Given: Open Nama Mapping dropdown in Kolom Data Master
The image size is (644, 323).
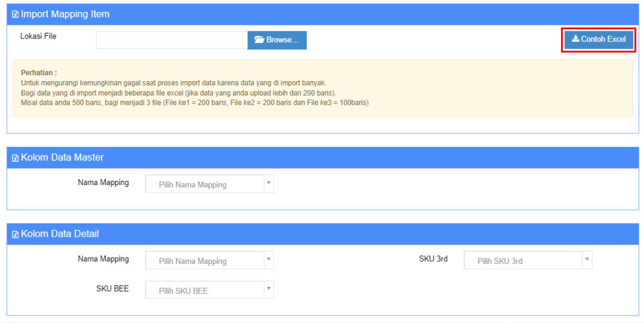Looking at the screenshot, I should [204, 184].
